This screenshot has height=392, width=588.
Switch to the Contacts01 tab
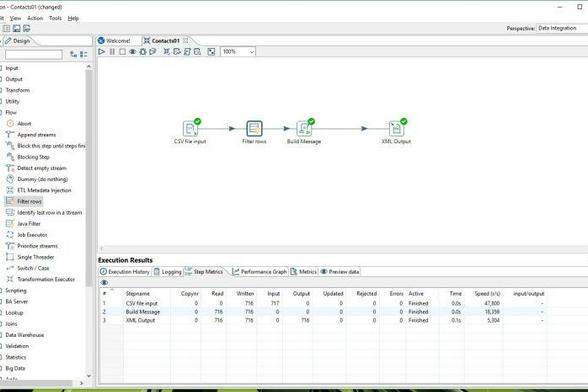[162, 41]
